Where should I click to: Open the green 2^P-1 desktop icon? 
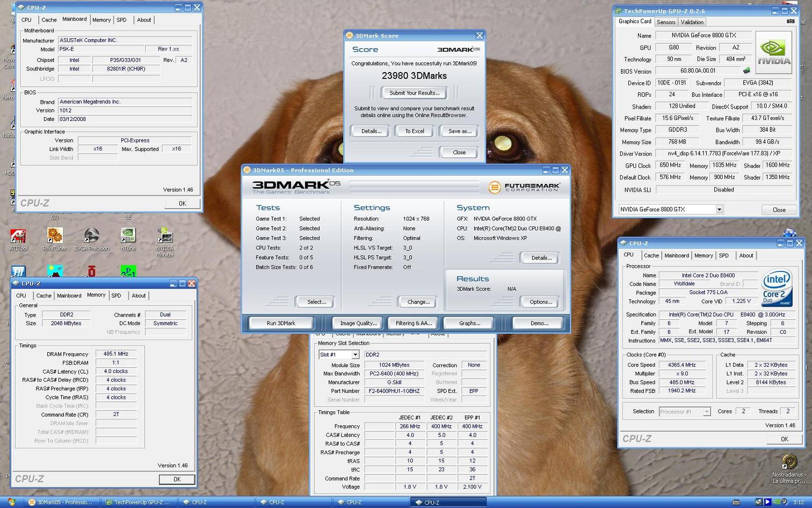(128, 271)
